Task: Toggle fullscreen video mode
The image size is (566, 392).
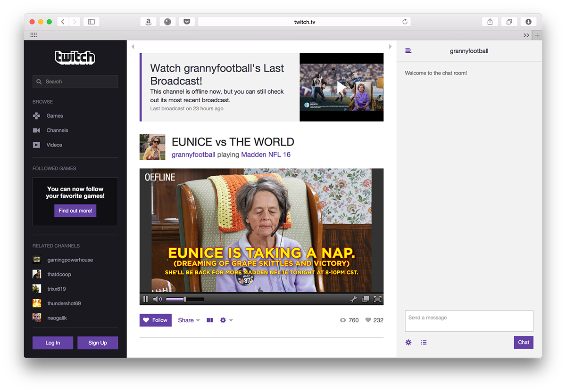Action: click(377, 299)
